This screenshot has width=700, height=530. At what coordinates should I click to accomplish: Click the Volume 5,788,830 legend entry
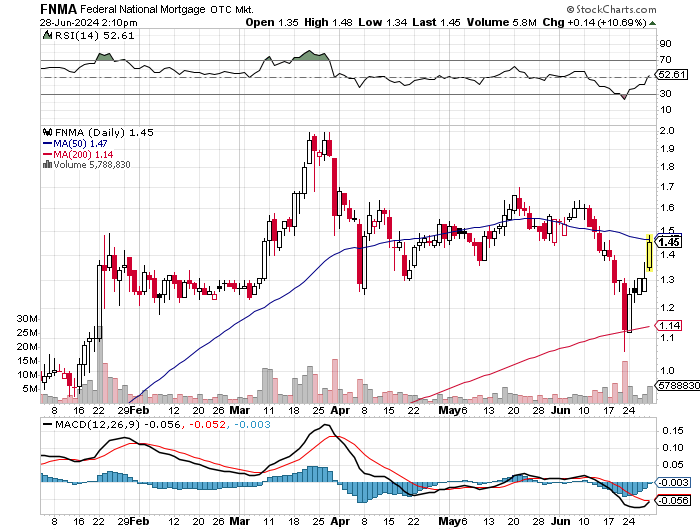coord(92,165)
